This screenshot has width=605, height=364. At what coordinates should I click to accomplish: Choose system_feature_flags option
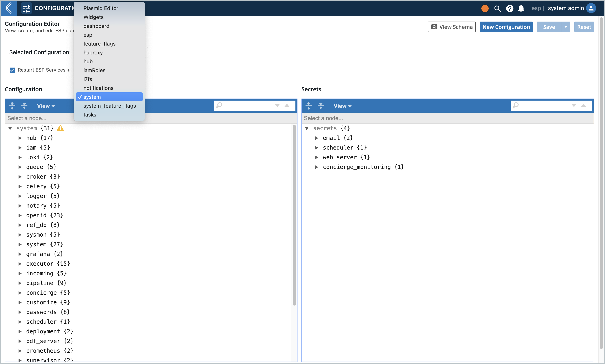109,106
